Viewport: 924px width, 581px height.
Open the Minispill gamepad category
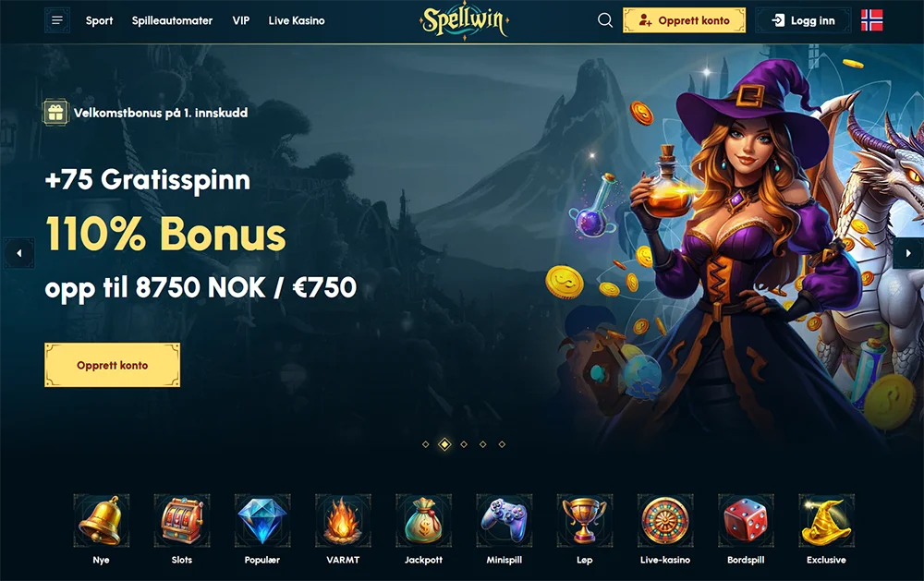(505, 521)
